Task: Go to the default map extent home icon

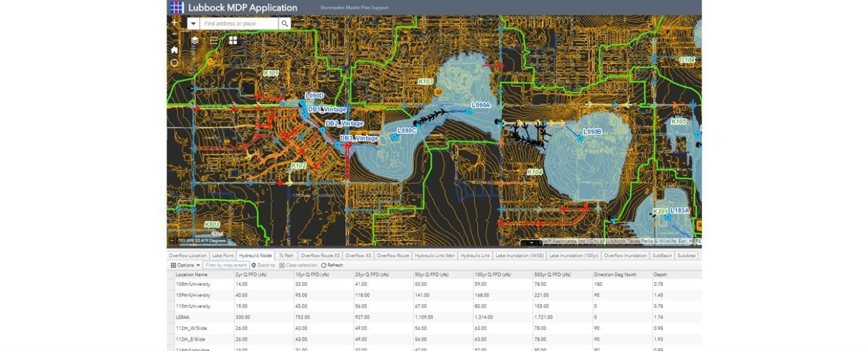Action: pos(174,50)
